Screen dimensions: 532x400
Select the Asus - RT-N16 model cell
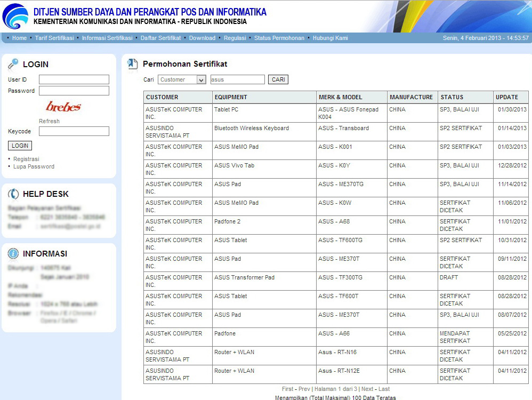(x=351, y=356)
